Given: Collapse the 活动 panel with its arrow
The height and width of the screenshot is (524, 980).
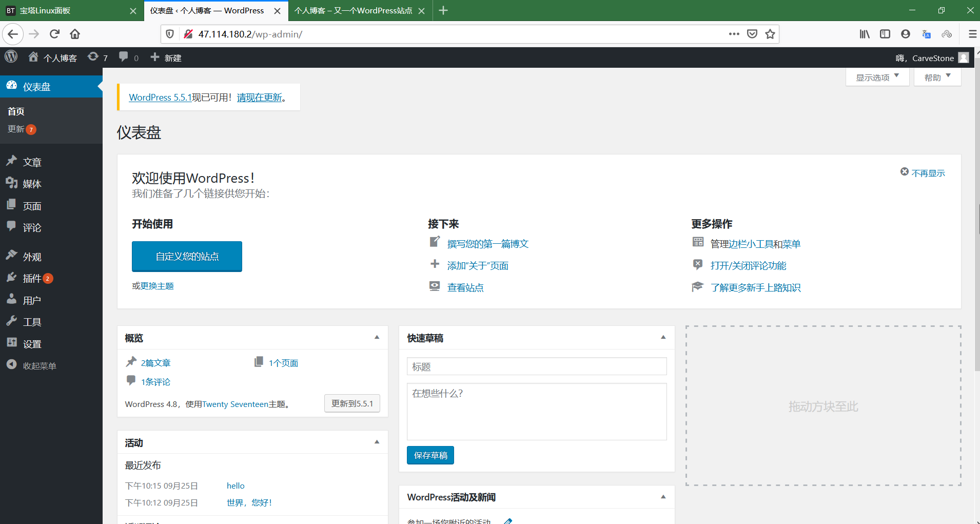Looking at the screenshot, I should coord(377,442).
